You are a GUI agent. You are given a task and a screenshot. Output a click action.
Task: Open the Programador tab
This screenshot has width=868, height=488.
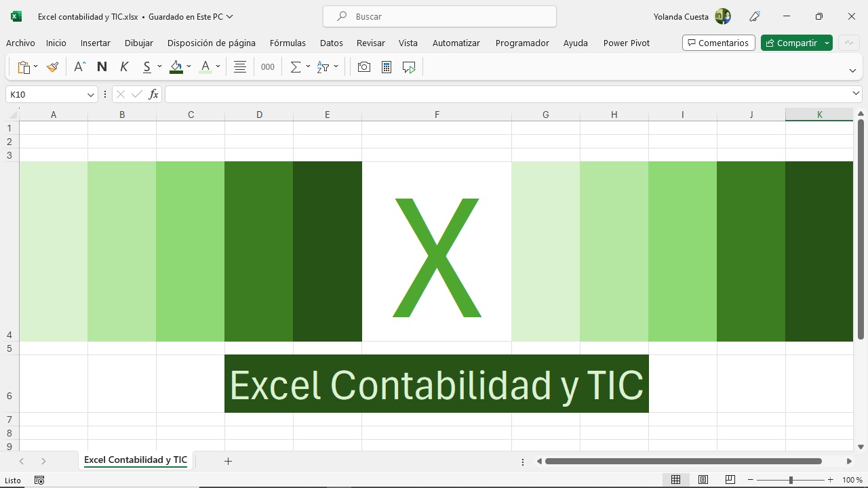pyautogui.click(x=522, y=43)
